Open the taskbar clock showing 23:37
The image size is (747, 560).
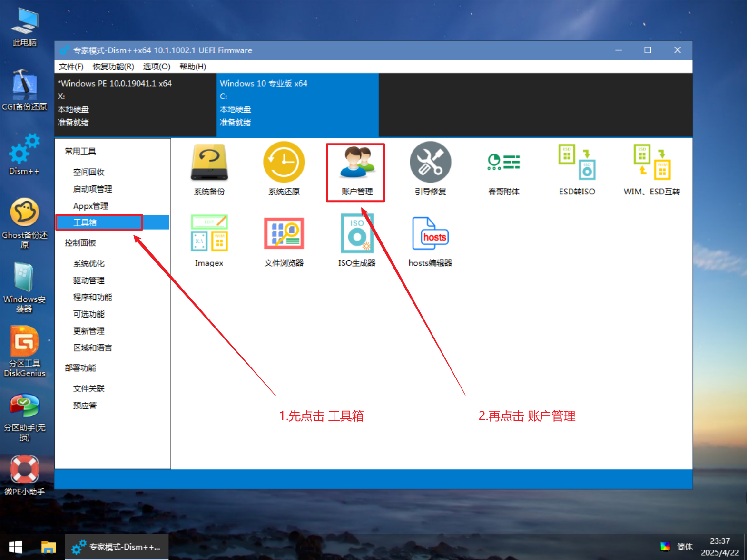[x=720, y=547]
